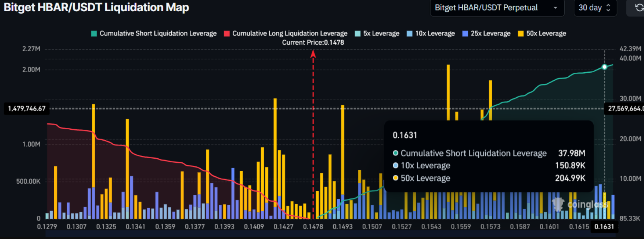Toggle the 5x Leverage legend item
This screenshot has width=644, height=239.
(377, 33)
